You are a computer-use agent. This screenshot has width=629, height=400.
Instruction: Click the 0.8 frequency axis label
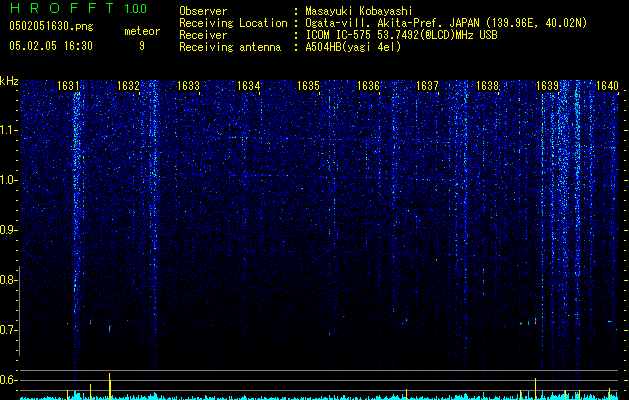(x=8, y=280)
